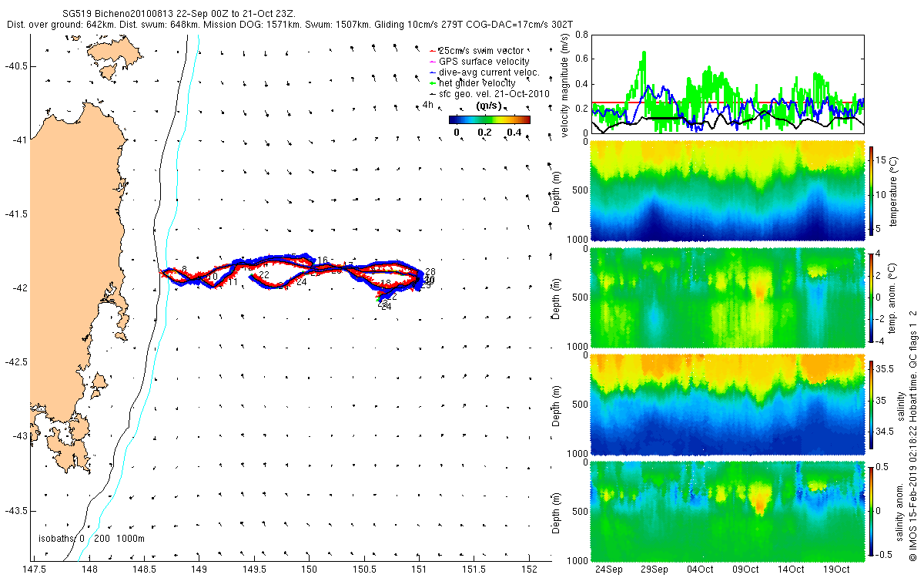
Task: Click the '14Oct' date tick label
Action: click(x=791, y=570)
